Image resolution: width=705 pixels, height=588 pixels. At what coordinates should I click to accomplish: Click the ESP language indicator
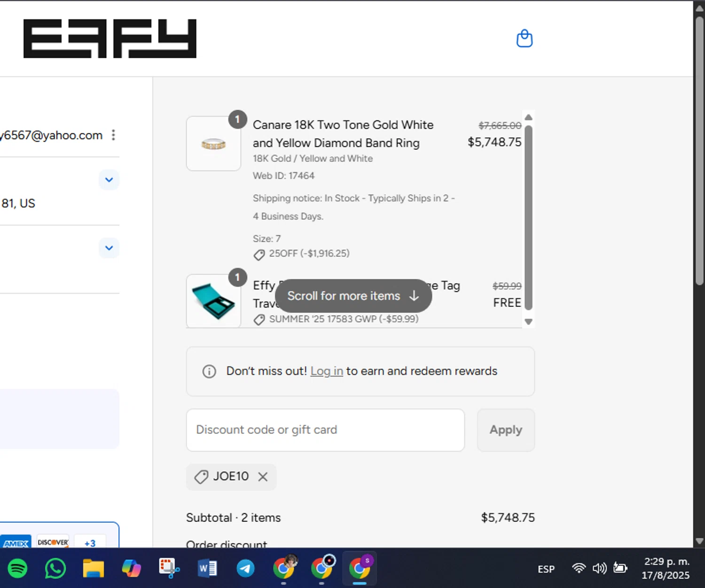pyautogui.click(x=546, y=569)
